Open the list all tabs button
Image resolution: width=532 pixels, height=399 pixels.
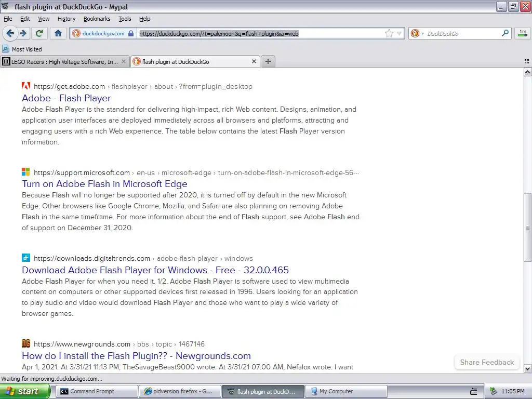coord(527,61)
